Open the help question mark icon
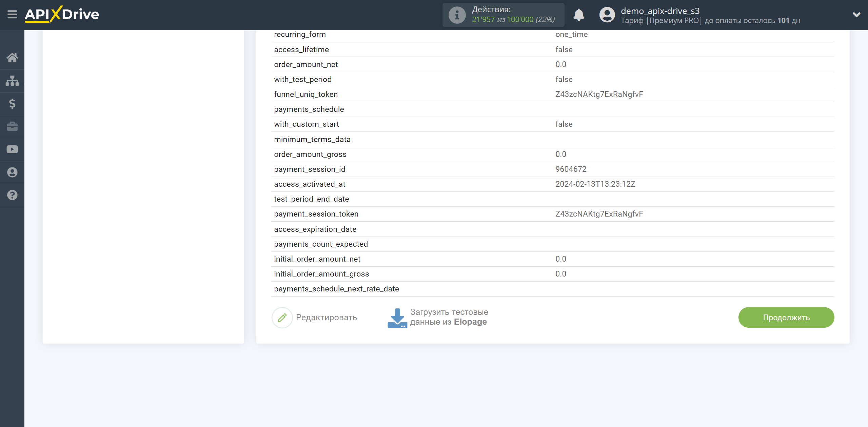Screen dimensions: 868x427 pos(12,195)
